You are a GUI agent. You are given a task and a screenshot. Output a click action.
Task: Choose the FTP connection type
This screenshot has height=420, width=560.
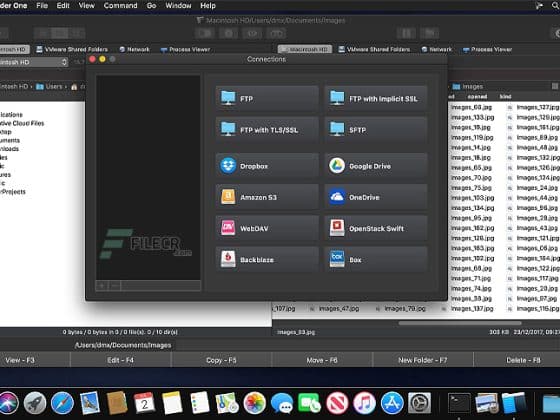tap(267, 98)
